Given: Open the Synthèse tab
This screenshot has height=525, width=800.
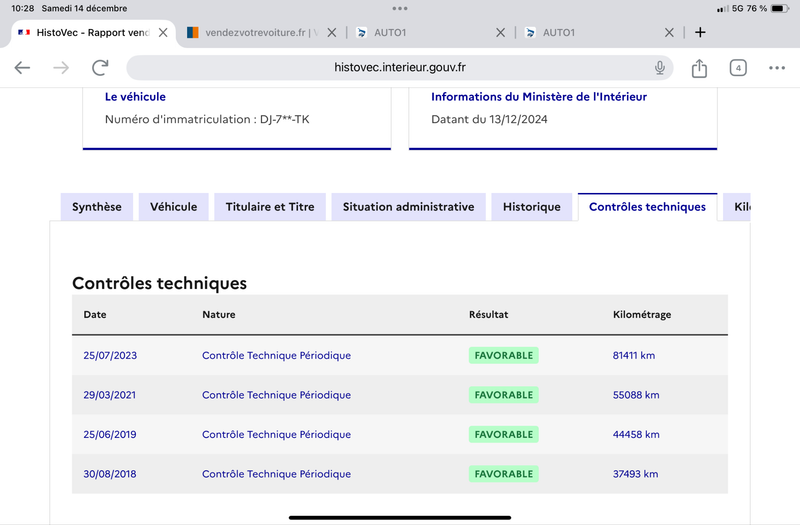Looking at the screenshot, I should [97, 207].
